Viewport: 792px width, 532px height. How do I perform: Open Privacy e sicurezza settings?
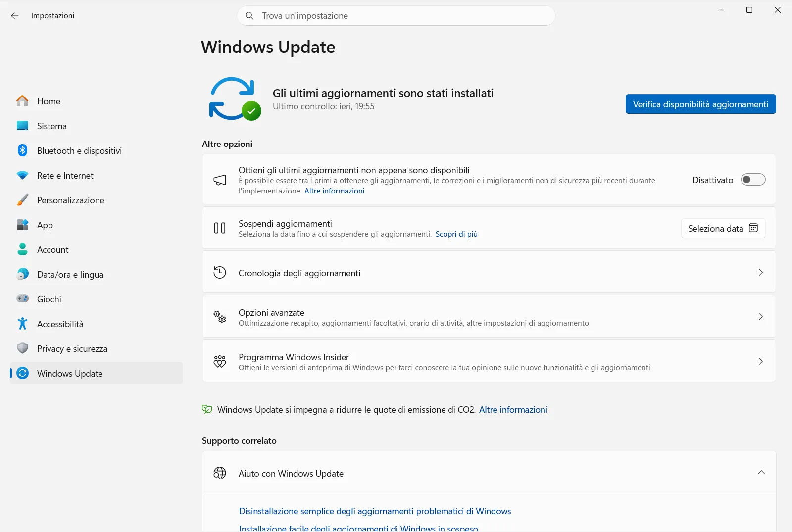click(x=97, y=348)
